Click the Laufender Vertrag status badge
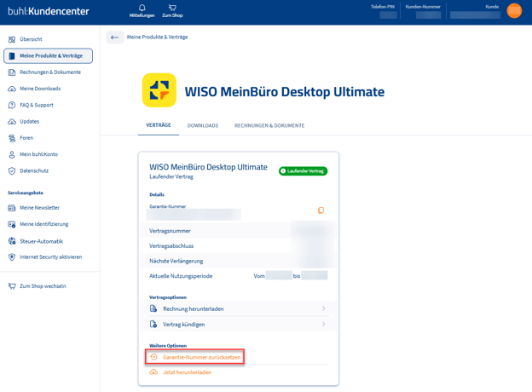This screenshot has width=532, height=392. (304, 170)
